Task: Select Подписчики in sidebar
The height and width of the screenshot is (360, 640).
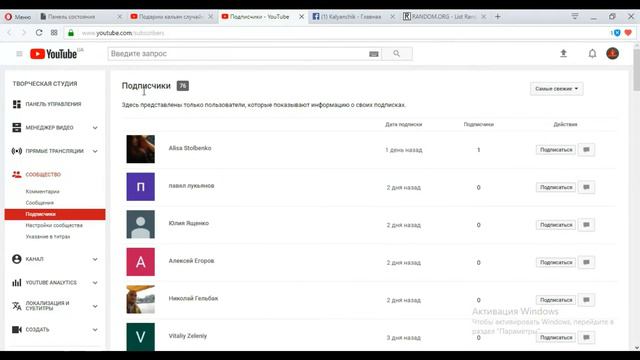Action: [55, 214]
